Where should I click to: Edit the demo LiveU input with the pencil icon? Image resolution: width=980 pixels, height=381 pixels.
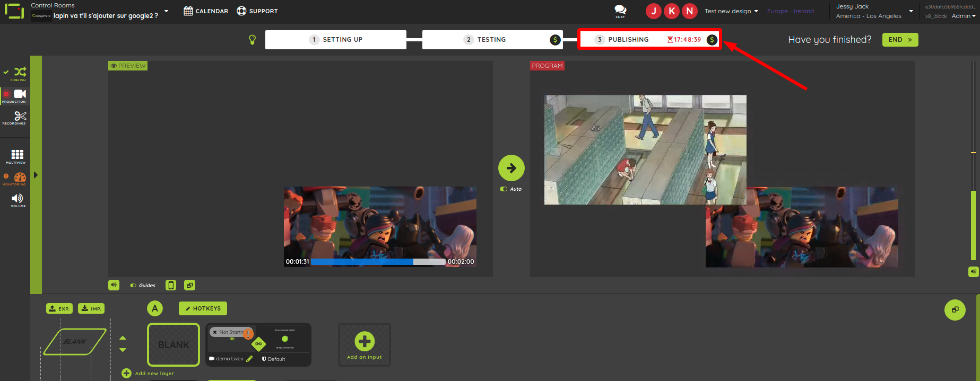click(x=249, y=359)
